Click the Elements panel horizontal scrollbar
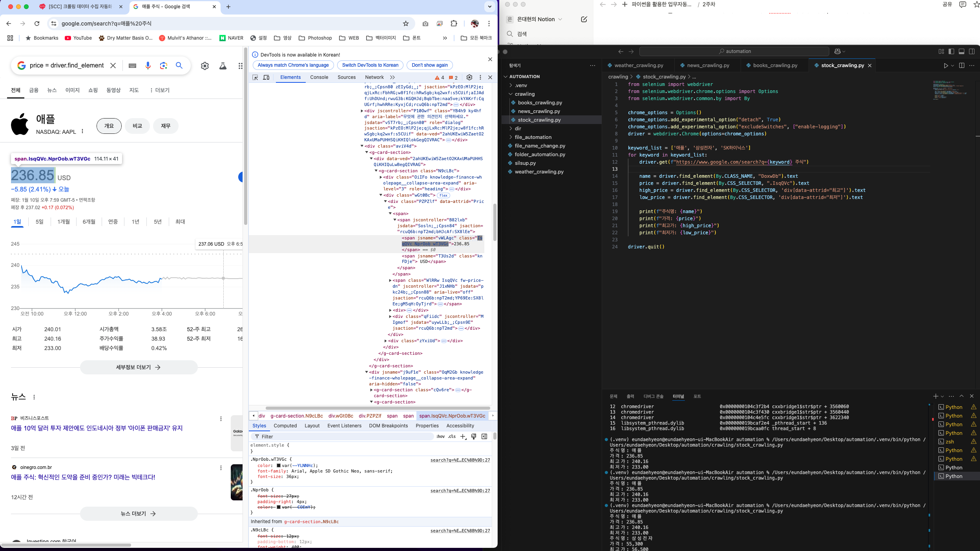The width and height of the screenshot is (980, 551). [378, 408]
